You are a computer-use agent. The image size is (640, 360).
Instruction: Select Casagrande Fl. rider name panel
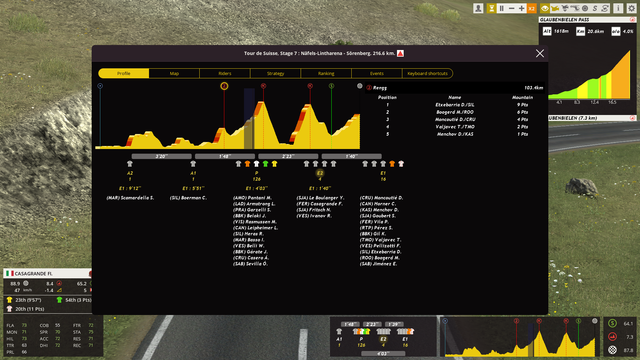(x=48, y=273)
